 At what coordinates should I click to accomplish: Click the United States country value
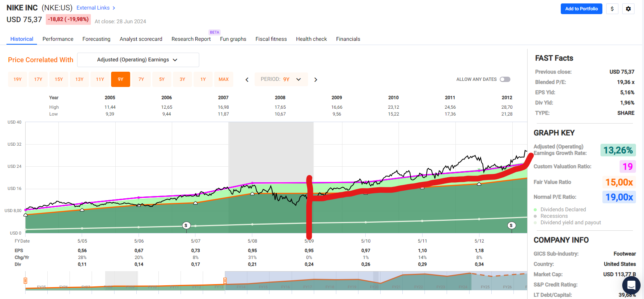620,264
